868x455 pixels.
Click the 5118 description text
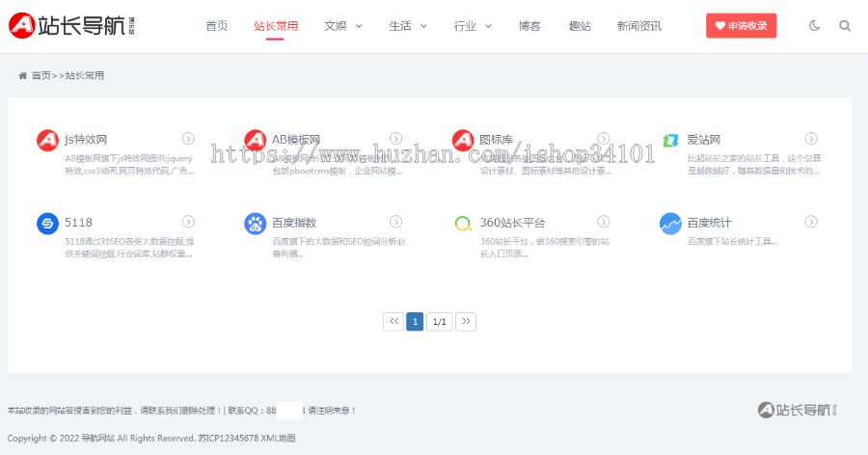[x=129, y=248]
